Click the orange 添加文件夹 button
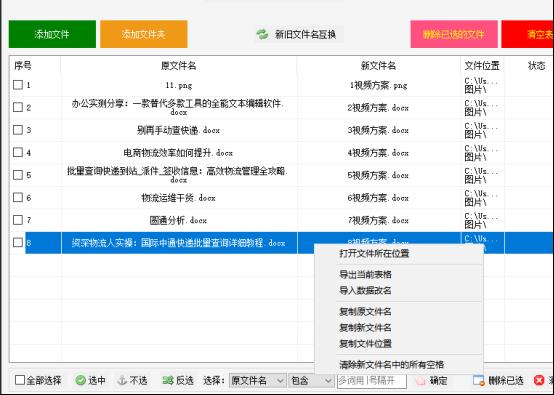Image resolution: width=554 pixels, height=395 pixels. click(x=144, y=34)
